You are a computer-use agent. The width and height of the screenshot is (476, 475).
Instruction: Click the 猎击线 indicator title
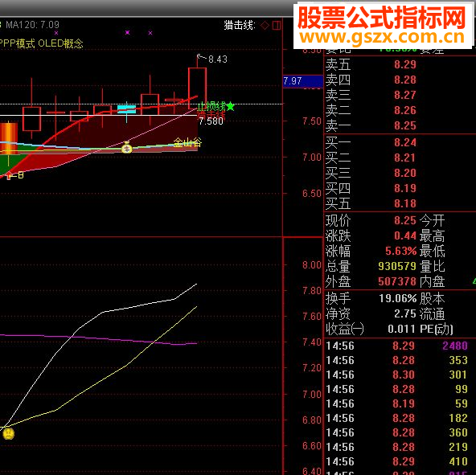(x=240, y=25)
